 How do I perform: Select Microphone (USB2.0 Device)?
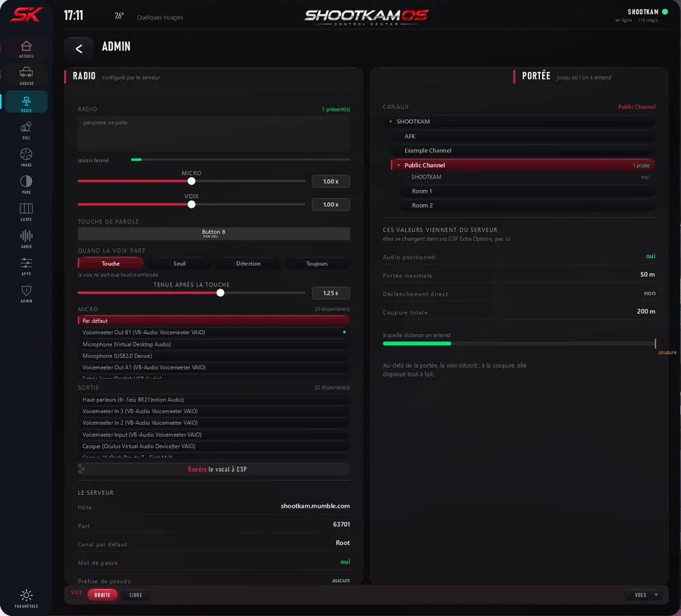(214, 356)
